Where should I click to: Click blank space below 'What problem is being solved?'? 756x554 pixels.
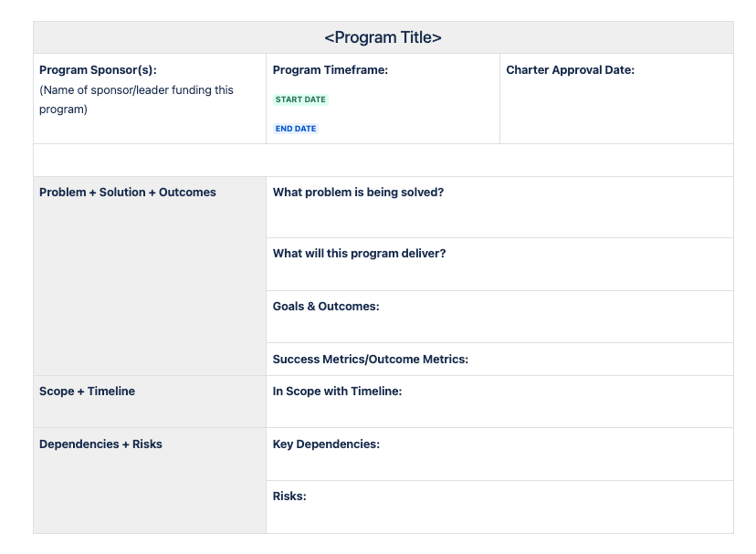(499, 219)
